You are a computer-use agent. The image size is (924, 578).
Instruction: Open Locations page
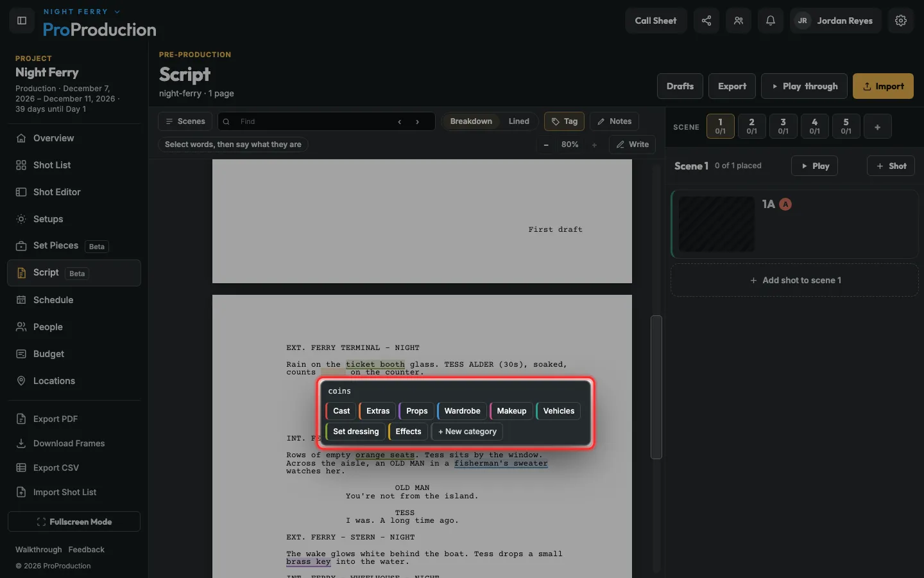coord(74,381)
